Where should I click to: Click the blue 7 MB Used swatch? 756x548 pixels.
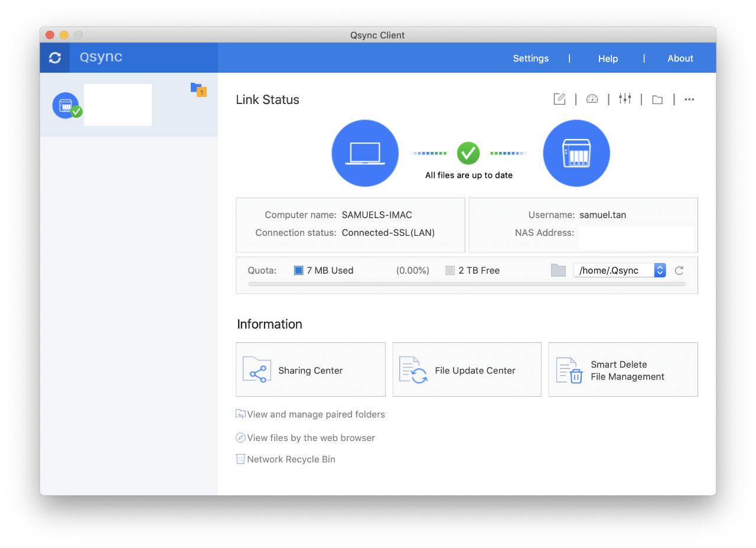[299, 271]
